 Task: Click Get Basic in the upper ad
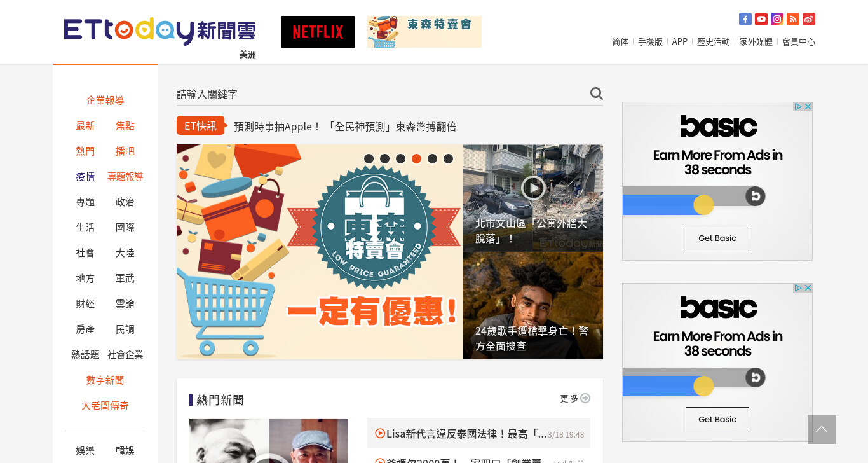point(717,238)
